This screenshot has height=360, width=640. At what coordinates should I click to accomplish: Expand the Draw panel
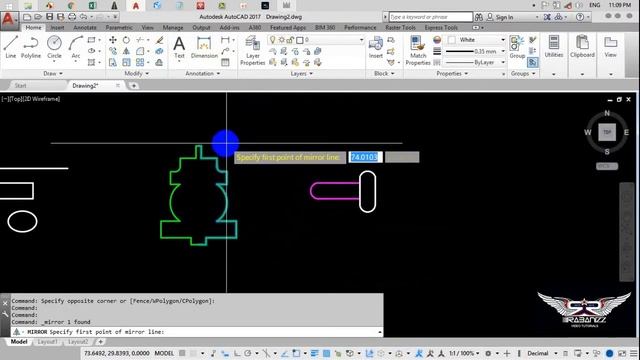pos(53,73)
